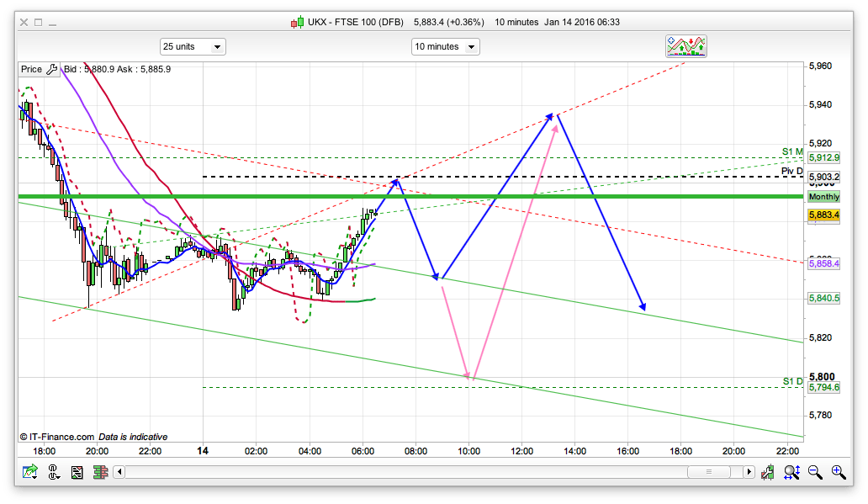Open the indicators and drawing tools button
The image size is (868, 504).
pyautogui.click(x=686, y=46)
